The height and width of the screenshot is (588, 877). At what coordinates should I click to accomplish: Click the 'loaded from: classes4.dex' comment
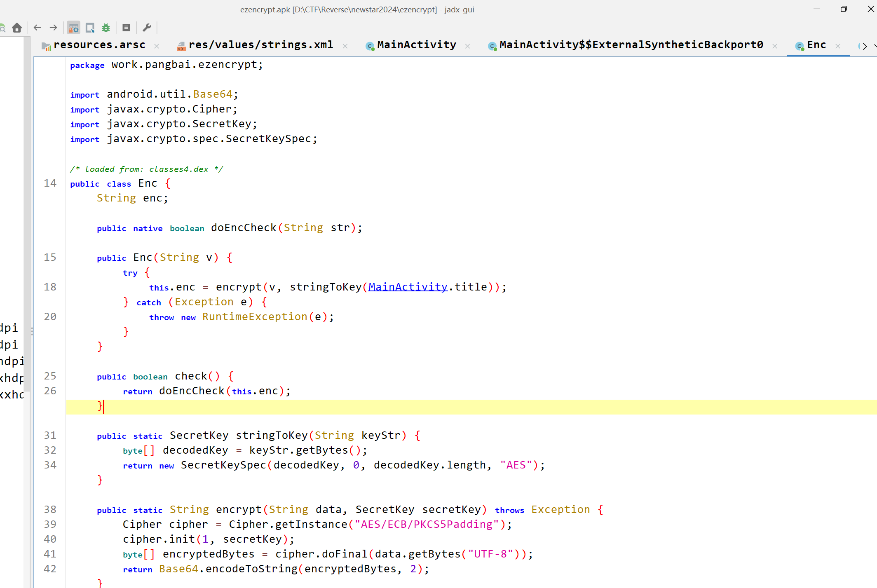pyautogui.click(x=146, y=169)
